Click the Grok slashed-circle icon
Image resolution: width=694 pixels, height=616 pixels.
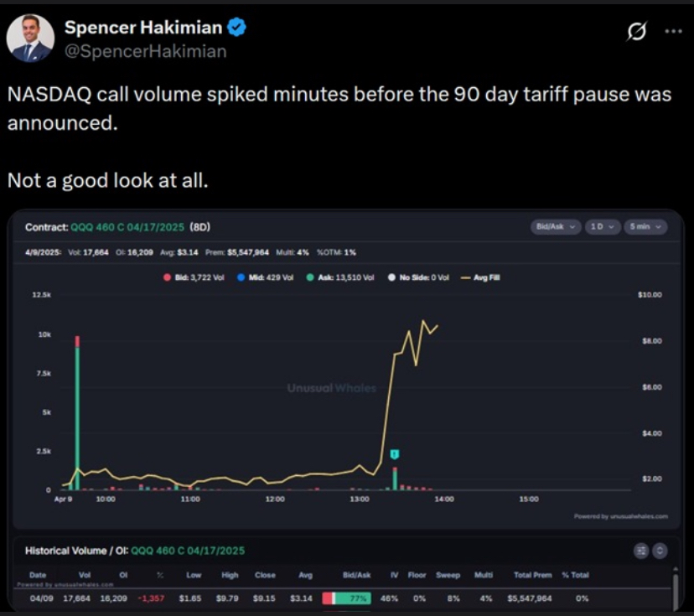pyautogui.click(x=637, y=31)
